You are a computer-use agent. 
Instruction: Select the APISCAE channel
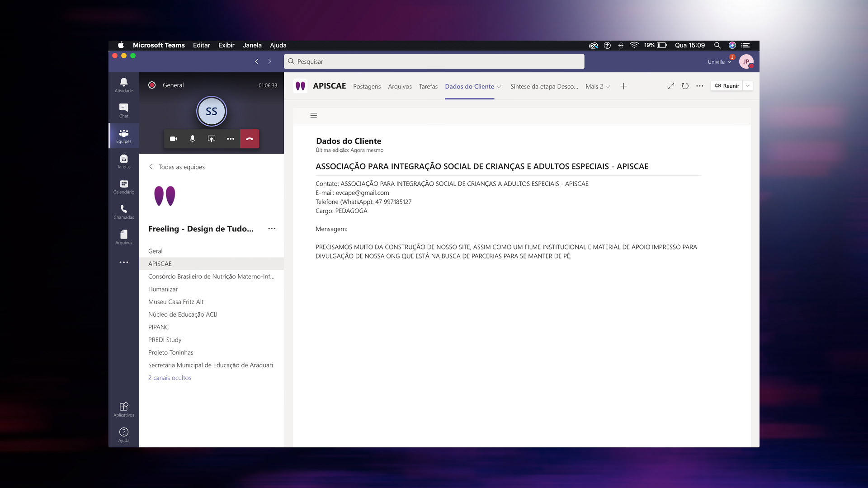212,264
